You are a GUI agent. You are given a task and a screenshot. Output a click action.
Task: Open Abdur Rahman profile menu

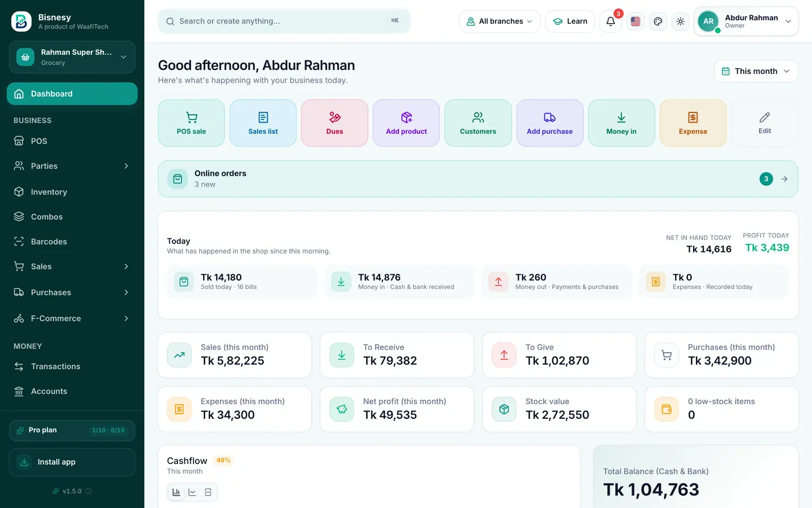point(746,21)
